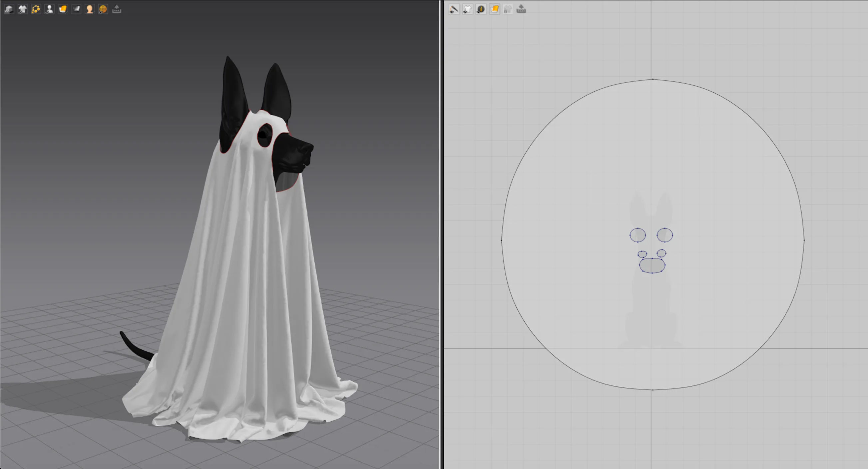
Task: Toggle the orange grid sphere display
Action: 103,9
